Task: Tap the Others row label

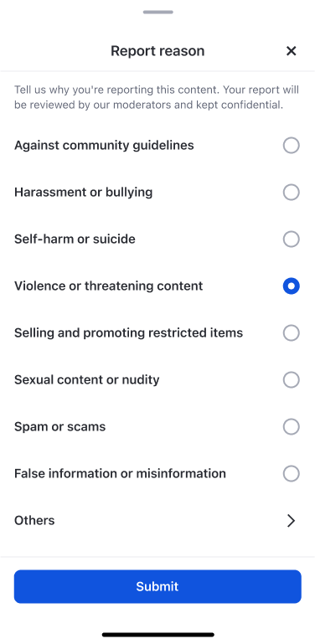Action: pos(34,520)
